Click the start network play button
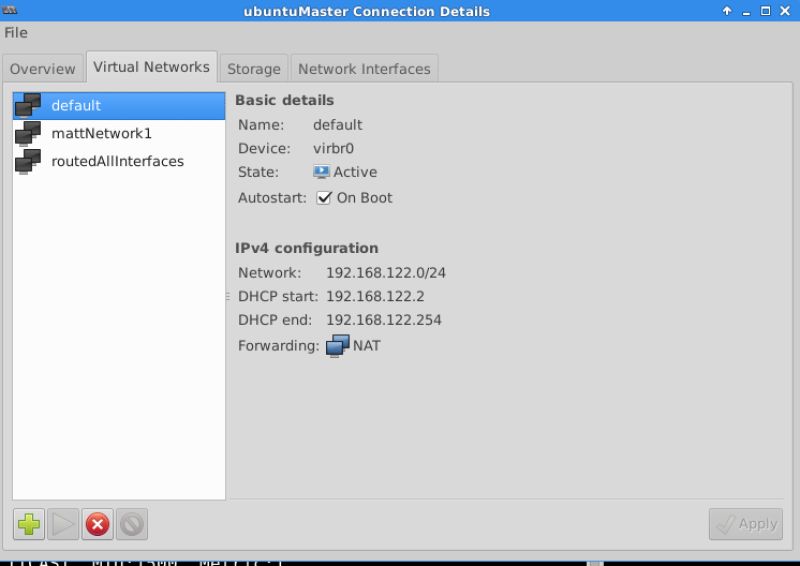800x566 pixels. coord(63,524)
